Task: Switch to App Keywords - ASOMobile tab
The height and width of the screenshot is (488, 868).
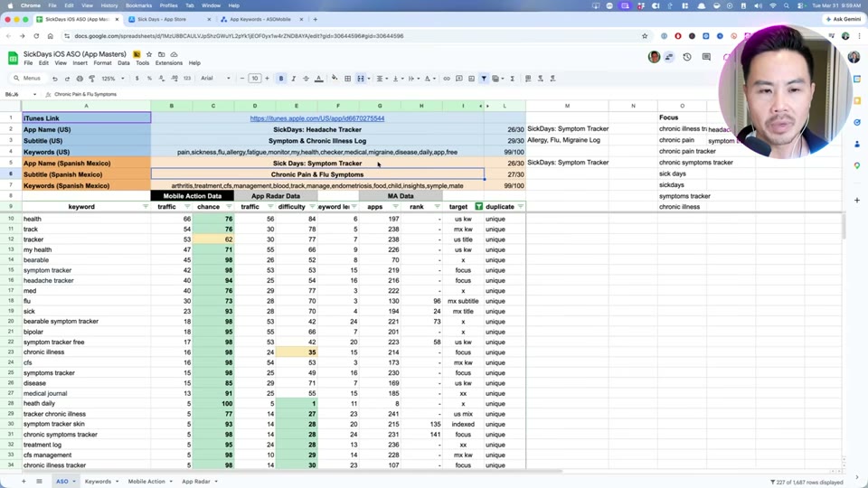Action: 259,19
